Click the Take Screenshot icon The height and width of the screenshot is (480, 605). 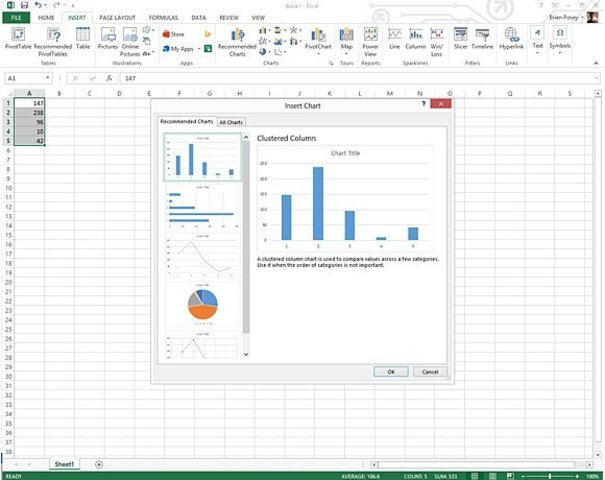pos(147,52)
